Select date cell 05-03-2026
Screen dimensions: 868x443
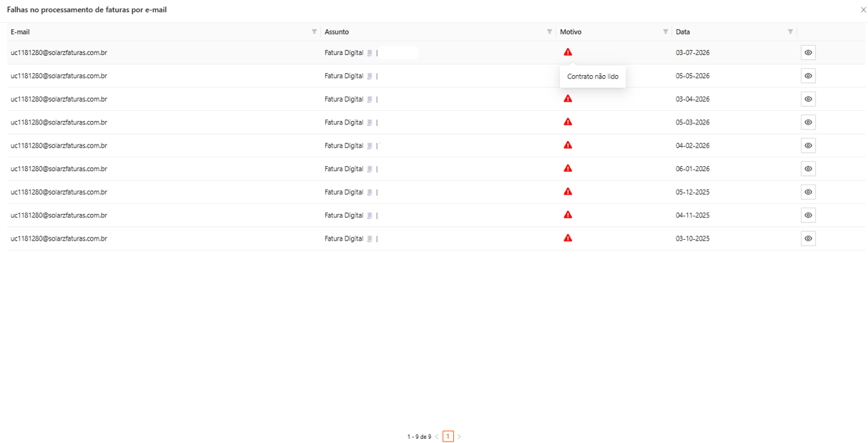[693, 122]
